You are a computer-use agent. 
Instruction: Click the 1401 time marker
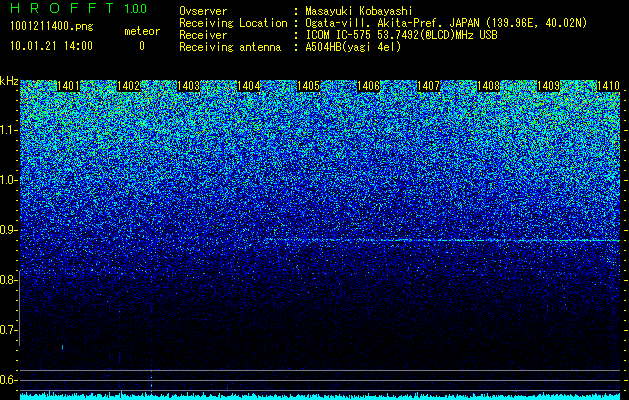68,86
